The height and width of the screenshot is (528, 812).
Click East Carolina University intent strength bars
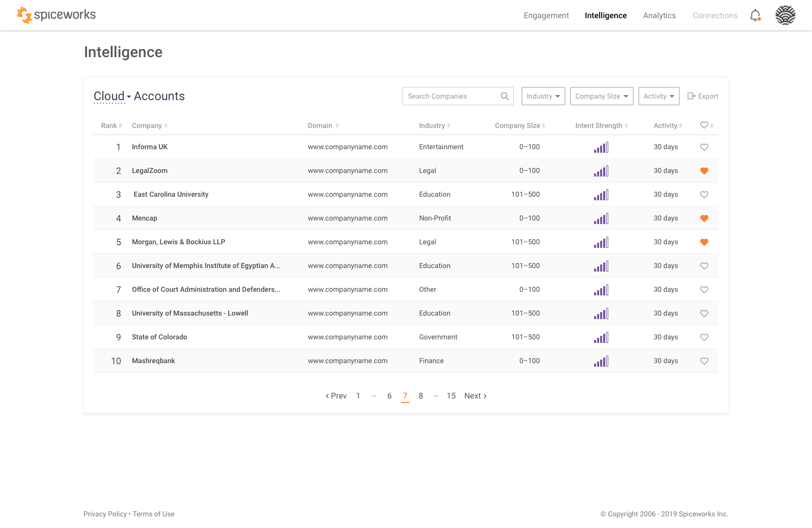point(601,195)
